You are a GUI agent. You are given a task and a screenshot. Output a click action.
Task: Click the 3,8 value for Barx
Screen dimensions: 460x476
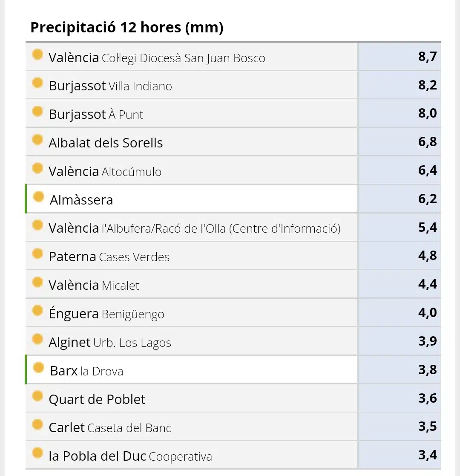(x=427, y=370)
